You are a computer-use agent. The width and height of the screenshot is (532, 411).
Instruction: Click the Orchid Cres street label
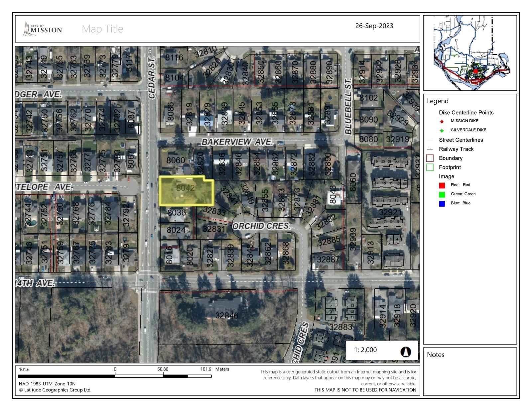point(261,226)
